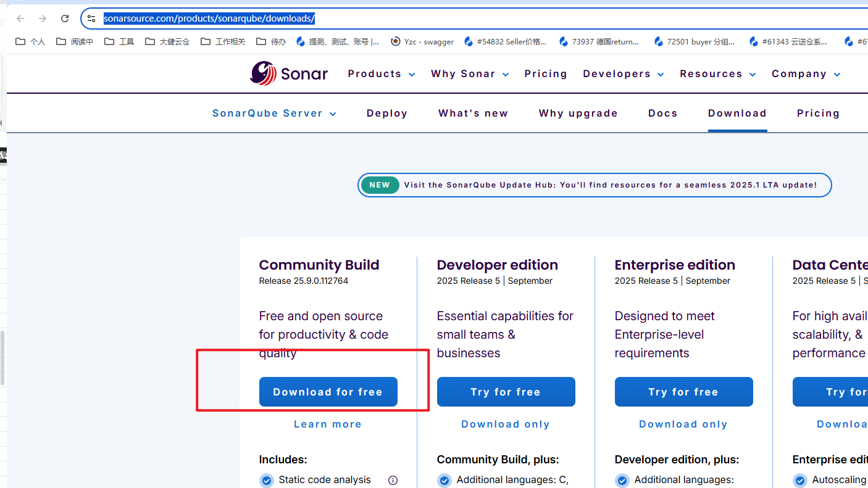Click the Download for free button
Screen dimensions: 868x488
(x=328, y=392)
